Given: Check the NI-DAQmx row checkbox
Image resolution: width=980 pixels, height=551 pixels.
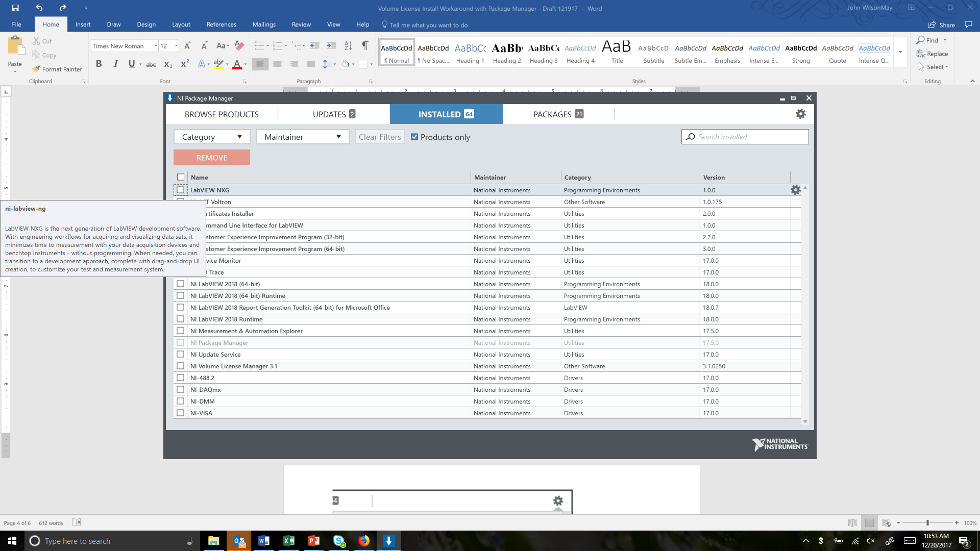Looking at the screenshot, I should point(181,390).
